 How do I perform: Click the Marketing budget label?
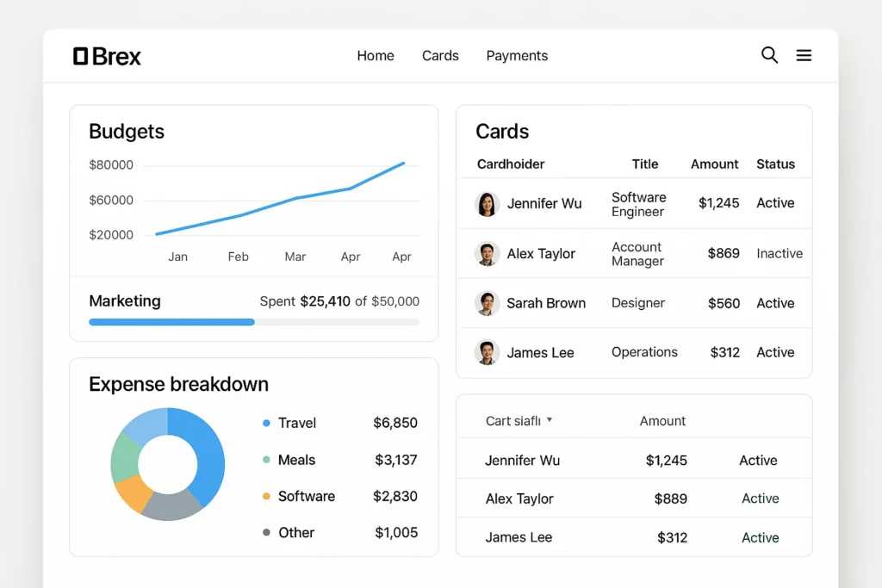click(x=125, y=301)
